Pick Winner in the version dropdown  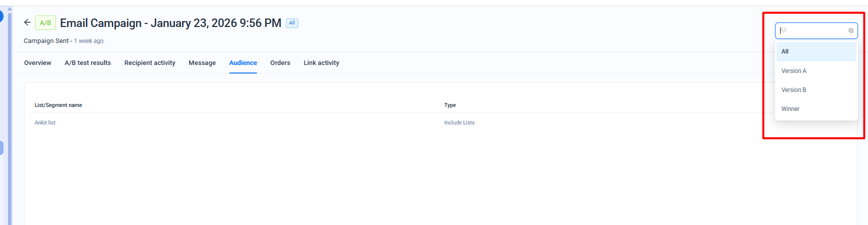(x=791, y=109)
